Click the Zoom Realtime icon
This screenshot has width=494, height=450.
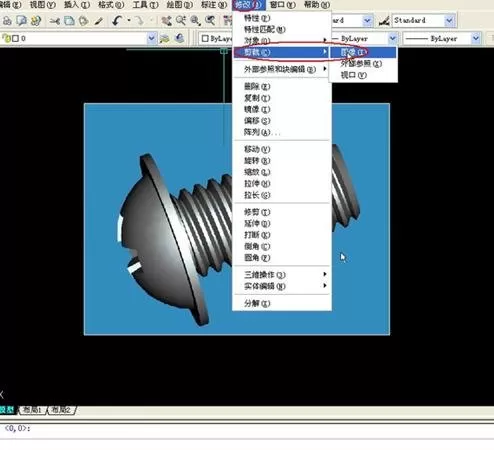point(181,21)
